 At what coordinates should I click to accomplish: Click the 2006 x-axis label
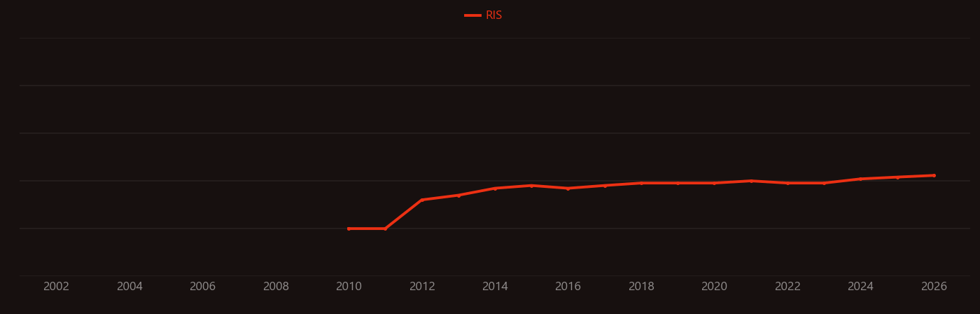(x=202, y=287)
